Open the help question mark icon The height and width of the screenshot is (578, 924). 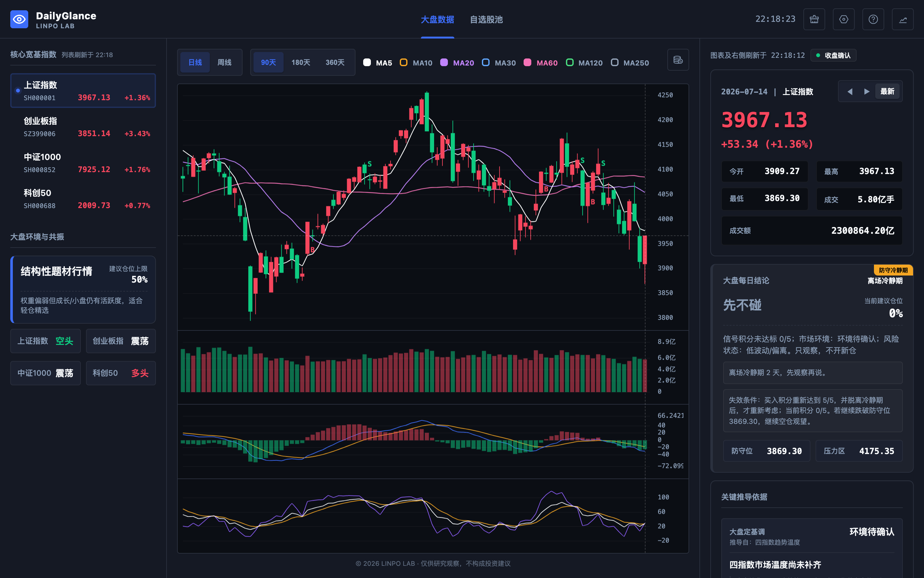[x=873, y=19]
